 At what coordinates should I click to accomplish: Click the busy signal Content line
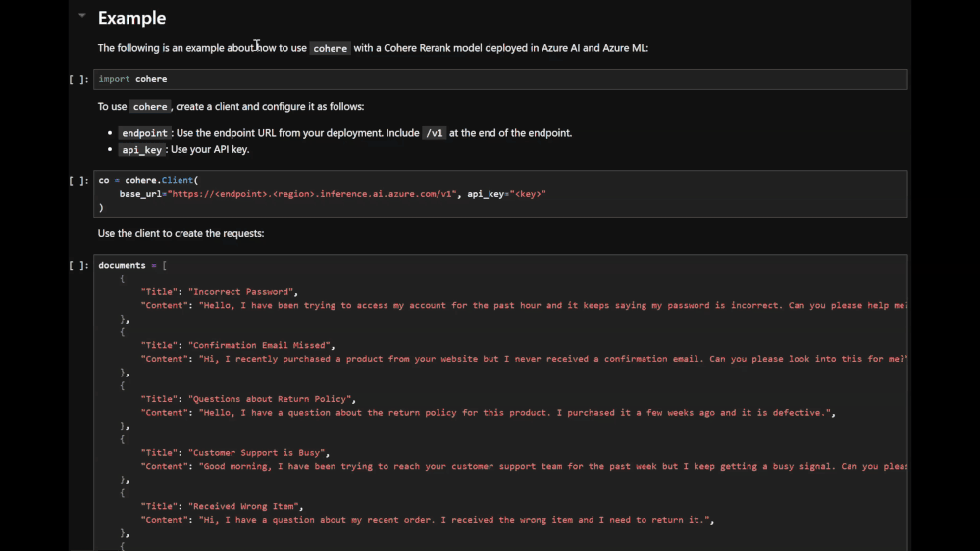click(524, 466)
